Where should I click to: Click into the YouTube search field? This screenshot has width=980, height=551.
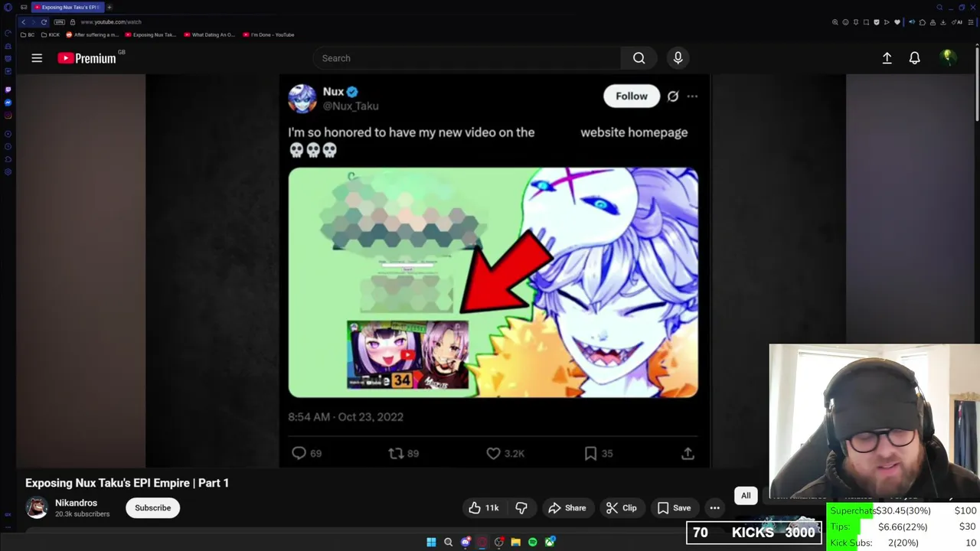point(467,58)
